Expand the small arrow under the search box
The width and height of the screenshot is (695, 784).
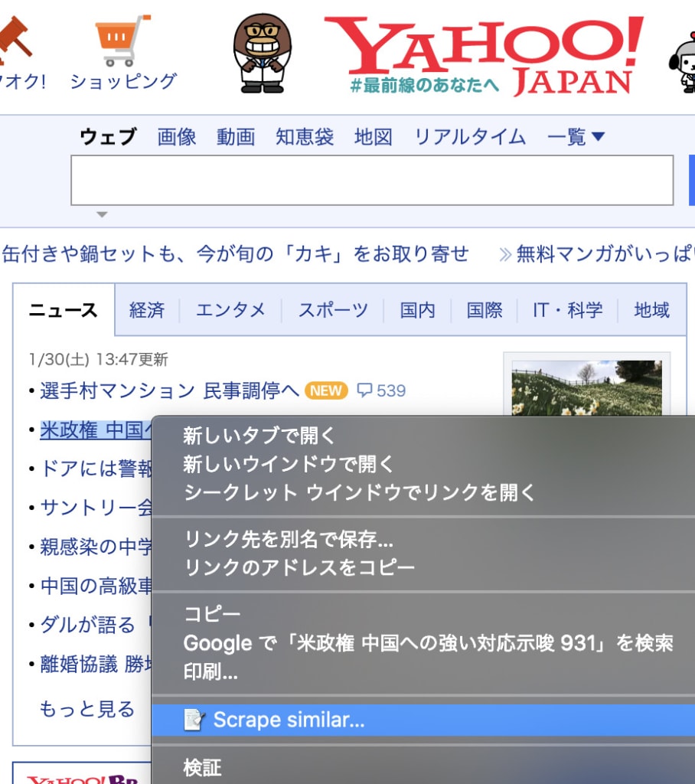pyautogui.click(x=102, y=214)
